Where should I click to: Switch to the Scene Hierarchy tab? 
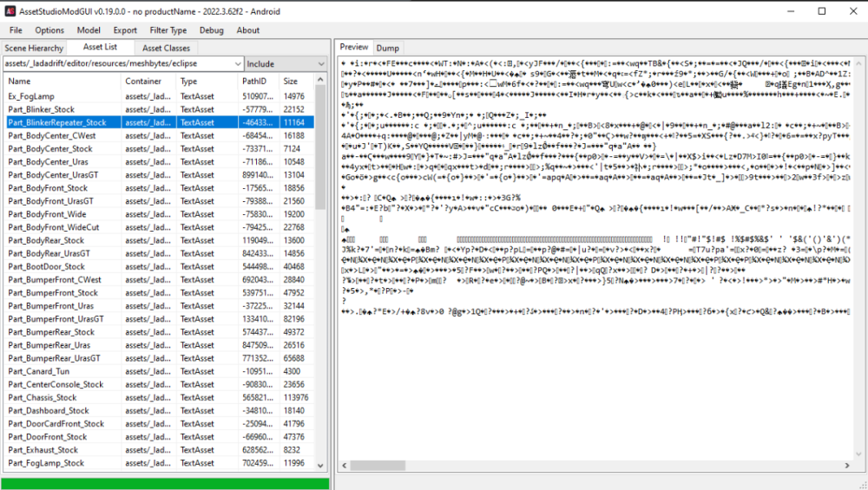coord(34,48)
